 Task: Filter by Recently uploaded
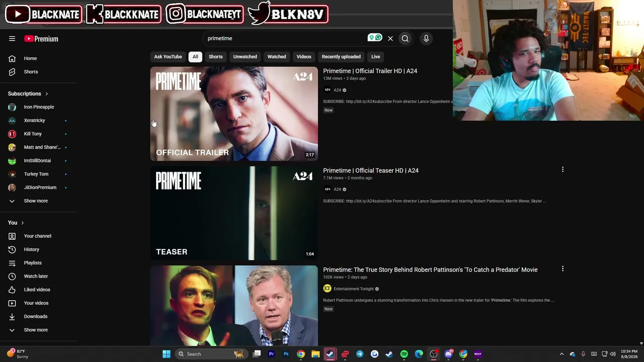pyautogui.click(x=341, y=57)
